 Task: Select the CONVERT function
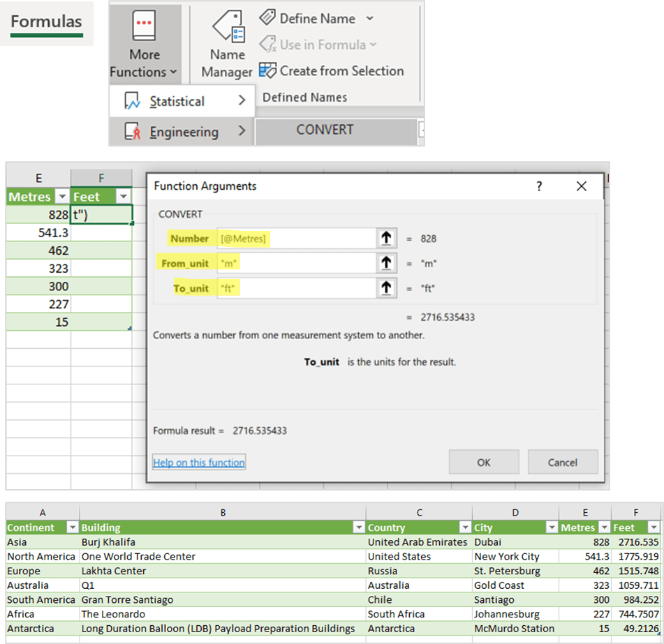point(337,132)
